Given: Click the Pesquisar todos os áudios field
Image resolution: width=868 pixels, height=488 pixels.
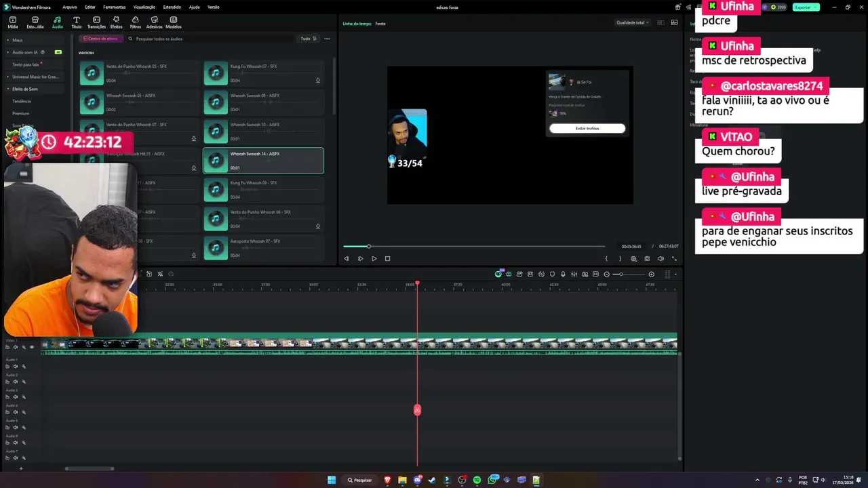Looking at the screenshot, I should point(210,39).
